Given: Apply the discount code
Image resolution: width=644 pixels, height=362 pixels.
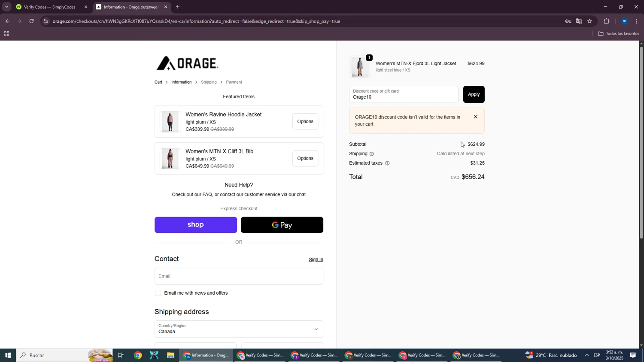Looking at the screenshot, I should [474, 94].
